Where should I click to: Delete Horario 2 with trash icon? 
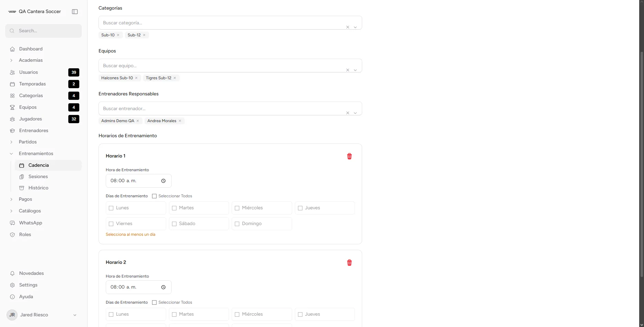[349, 262]
